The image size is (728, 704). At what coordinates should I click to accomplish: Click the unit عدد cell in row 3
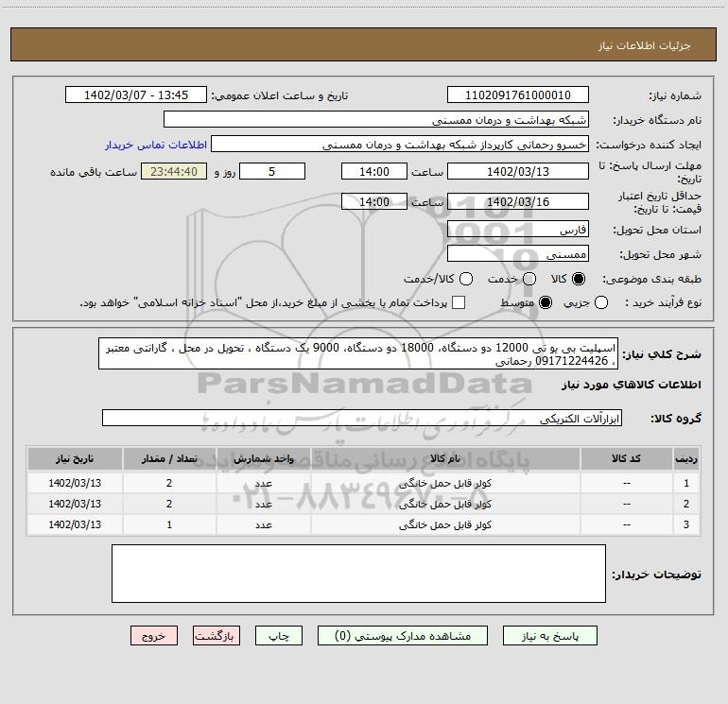pos(263,524)
